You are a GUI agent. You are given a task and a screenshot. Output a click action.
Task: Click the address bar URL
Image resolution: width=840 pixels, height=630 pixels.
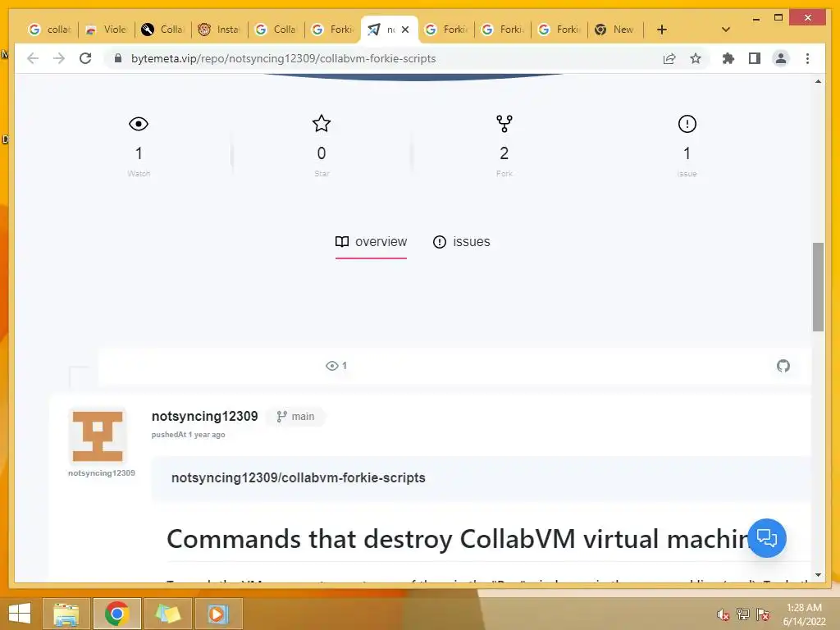point(283,58)
